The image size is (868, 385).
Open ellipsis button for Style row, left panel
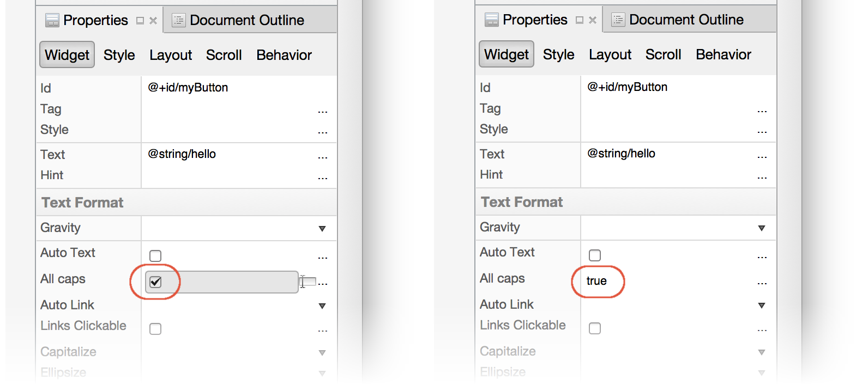click(x=323, y=132)
